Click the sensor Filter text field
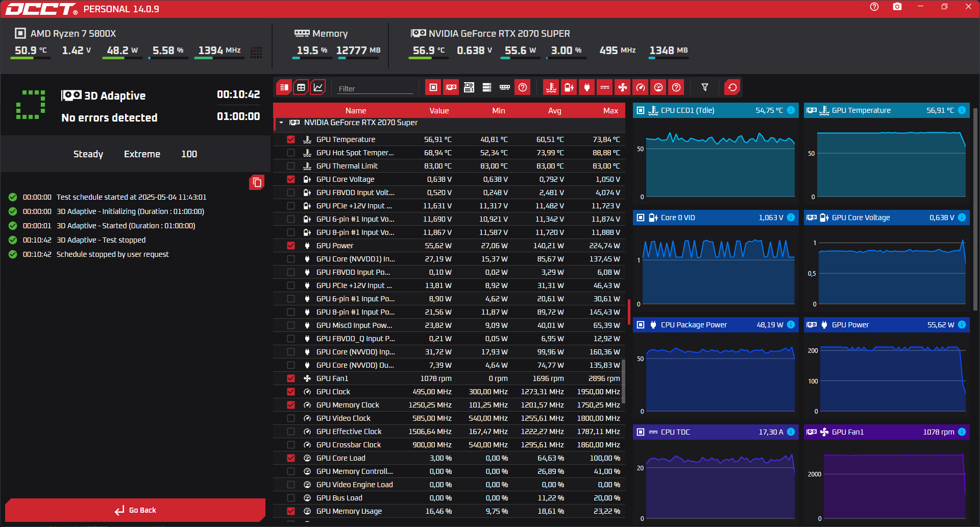Screen dimensions: 980x527 tap(375, 88)
